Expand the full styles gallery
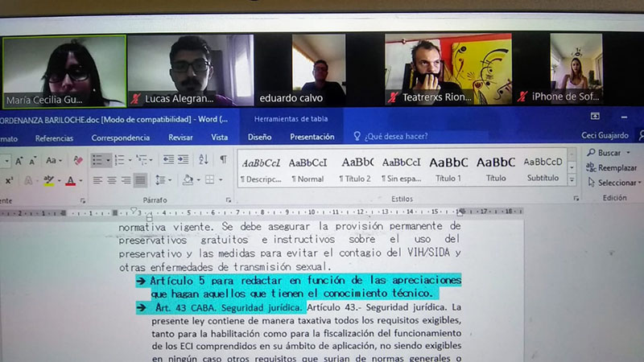This screenshot has width=644, height=362. coord(572,179)
